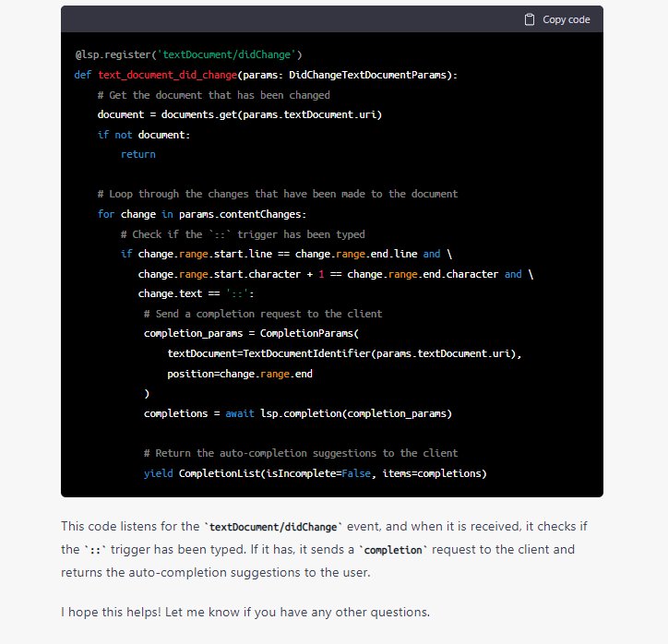Click the inline code 'completion' in the paragraph
668x644 pixels.
click(393, 550)
